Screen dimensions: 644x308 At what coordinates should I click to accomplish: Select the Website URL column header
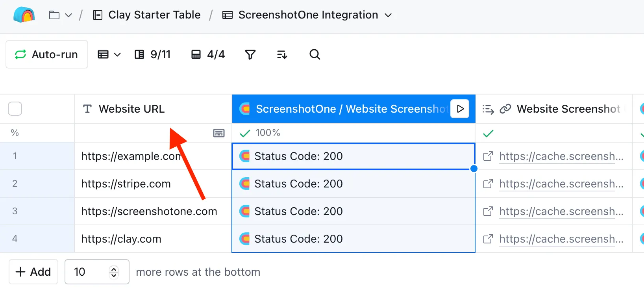coord(153,109)
